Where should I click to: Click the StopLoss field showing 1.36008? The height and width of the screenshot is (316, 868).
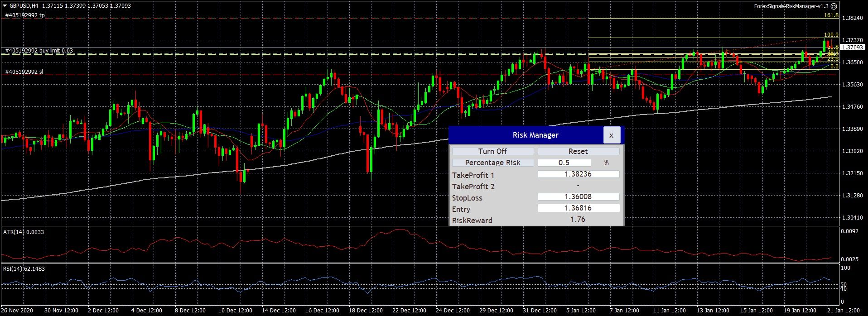pos(578,196)
